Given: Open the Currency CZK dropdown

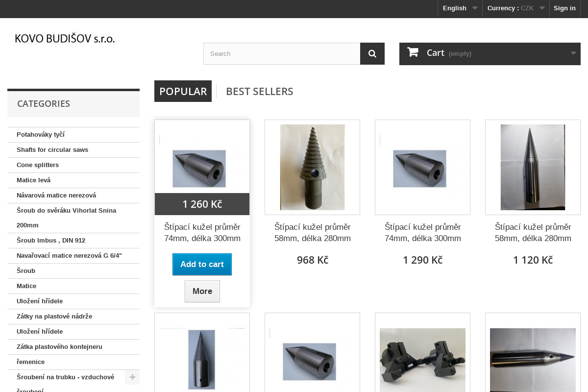Looking at the screenshot, I should pyautogui.click(x=515, y=8).
